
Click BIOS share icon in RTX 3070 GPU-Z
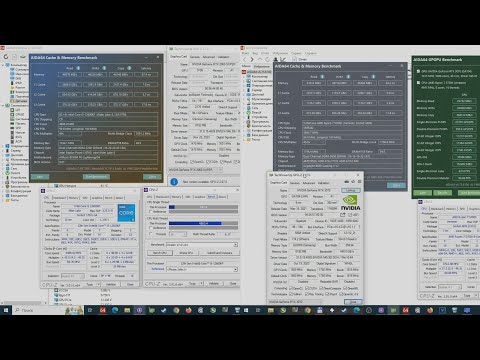342,215
